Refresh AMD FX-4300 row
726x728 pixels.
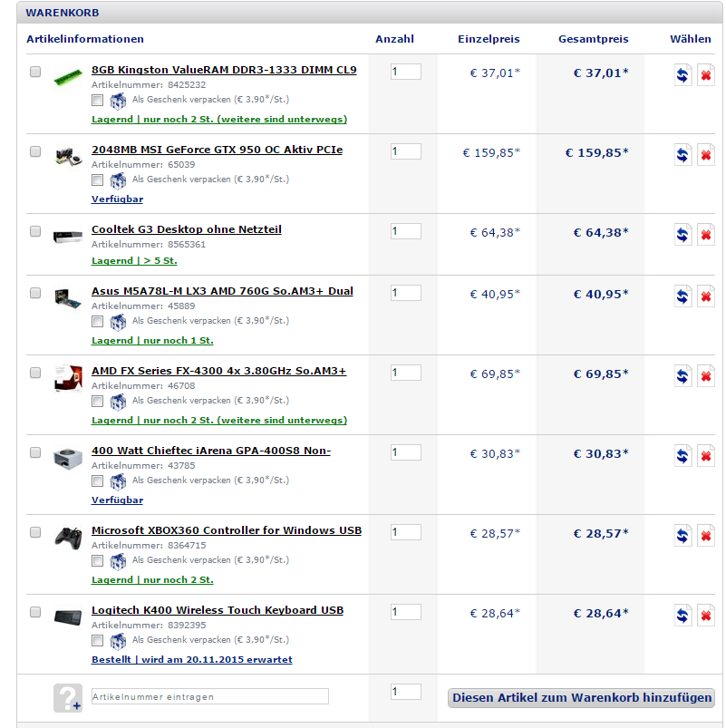coord(682,376)
